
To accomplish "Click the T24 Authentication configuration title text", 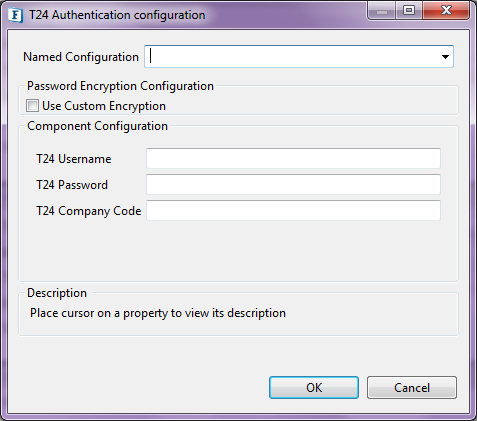I will pos(117,15).
